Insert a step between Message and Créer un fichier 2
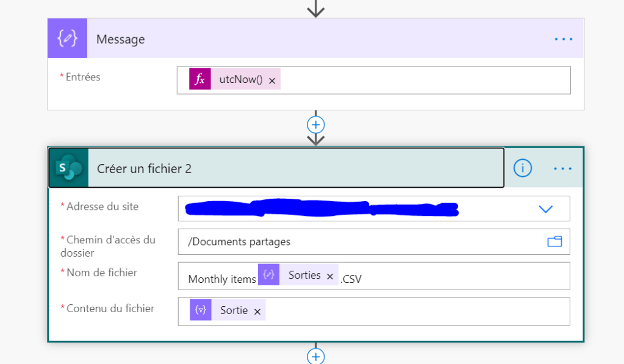The image size is (624, 364). point(315,124)
